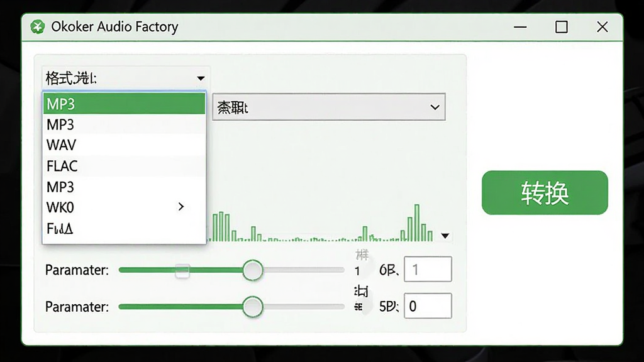644x362 pixels.
Task: Click the green audio spectrum display
Action: point(321,223)
